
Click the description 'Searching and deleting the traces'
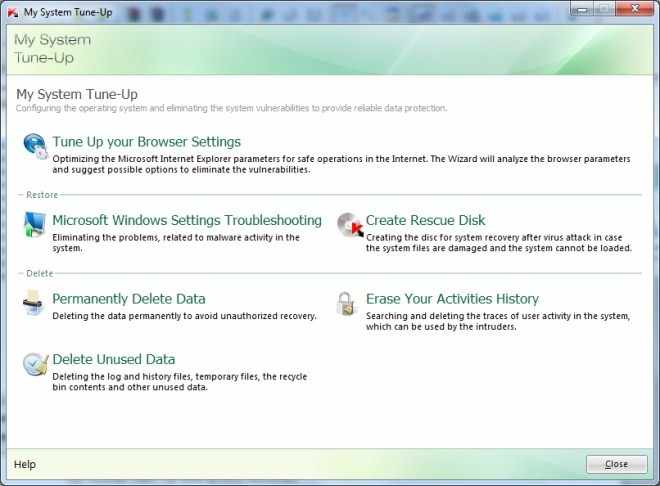coord(498,321)
